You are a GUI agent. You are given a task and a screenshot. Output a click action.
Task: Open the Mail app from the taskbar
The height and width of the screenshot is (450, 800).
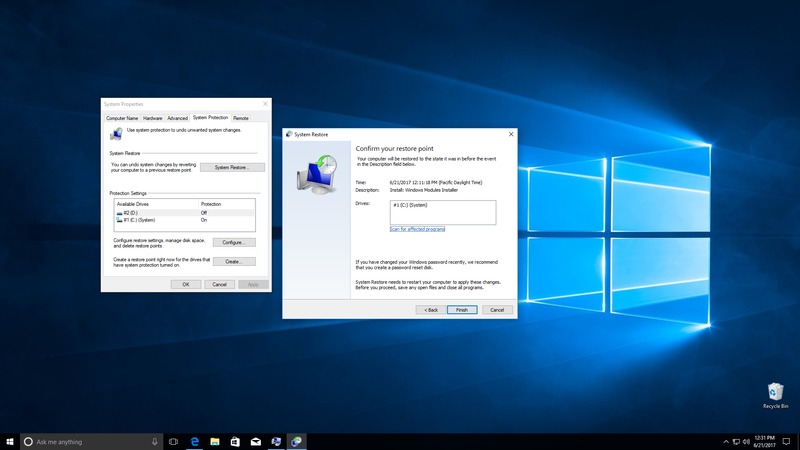[256, 441]
